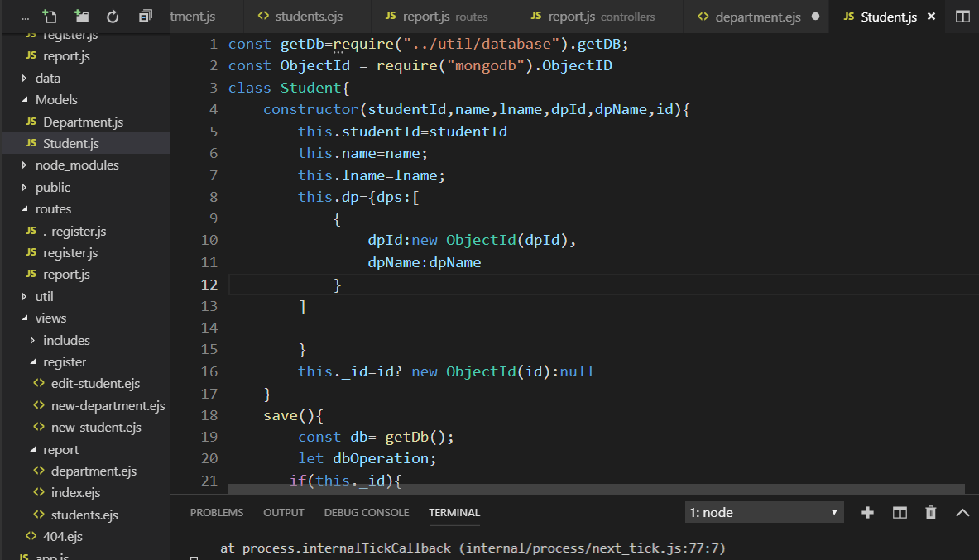
Task: Open Department.js in Models
Action: [x=85, y=122]
